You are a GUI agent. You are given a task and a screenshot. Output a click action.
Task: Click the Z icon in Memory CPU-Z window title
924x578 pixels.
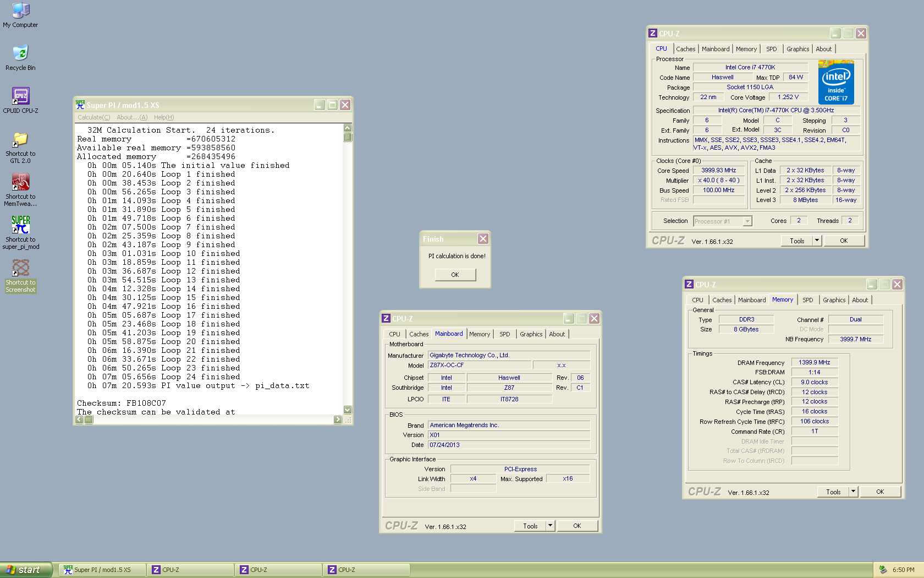pyautogui.click(x=689, y=284)
